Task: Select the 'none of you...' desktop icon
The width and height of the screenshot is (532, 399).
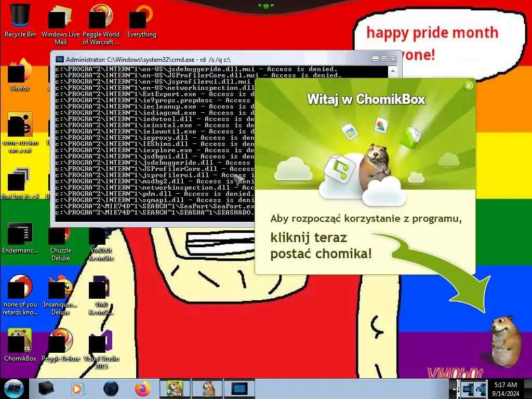Action: click(20, 295)
